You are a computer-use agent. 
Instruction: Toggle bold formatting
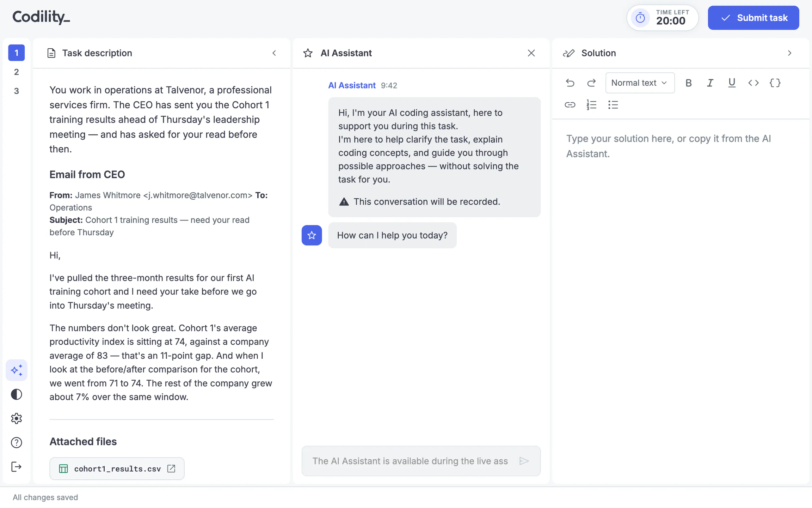click(x=688, y=83)
